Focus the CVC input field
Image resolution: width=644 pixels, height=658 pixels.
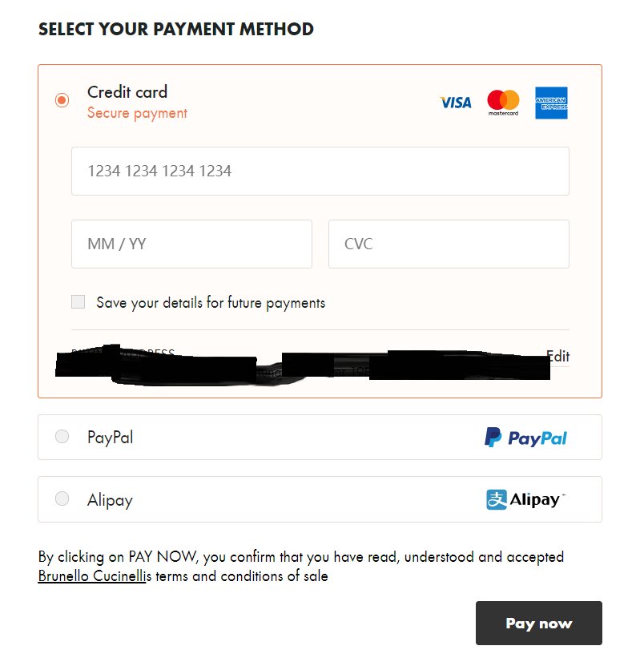click(x=449, y=244)
